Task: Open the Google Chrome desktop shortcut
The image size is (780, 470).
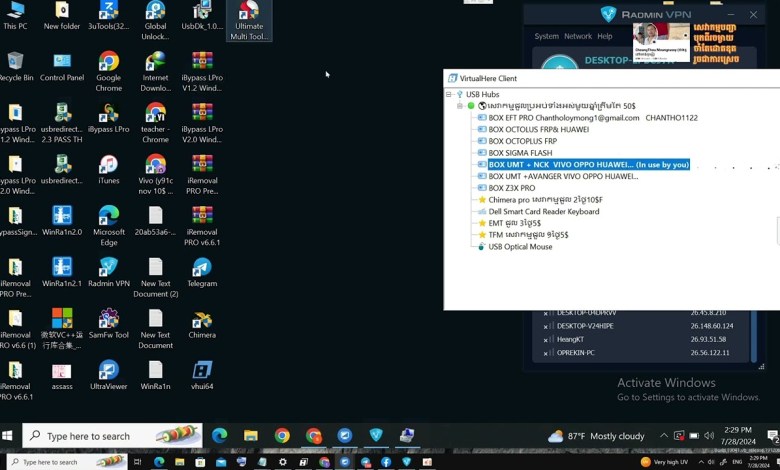Action: click(108, 72)
